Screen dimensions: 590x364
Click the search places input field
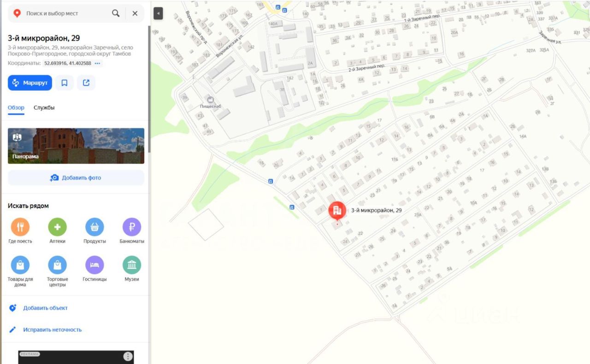point(67,13)
